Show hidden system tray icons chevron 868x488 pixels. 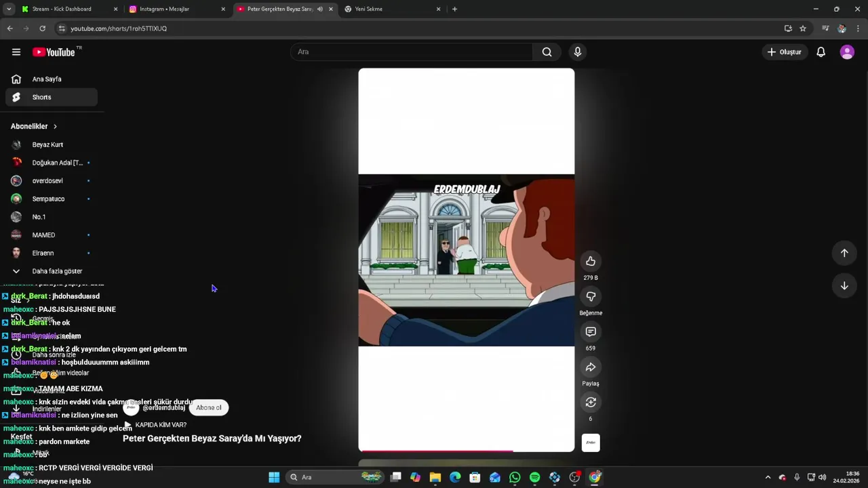coord(768,477)
